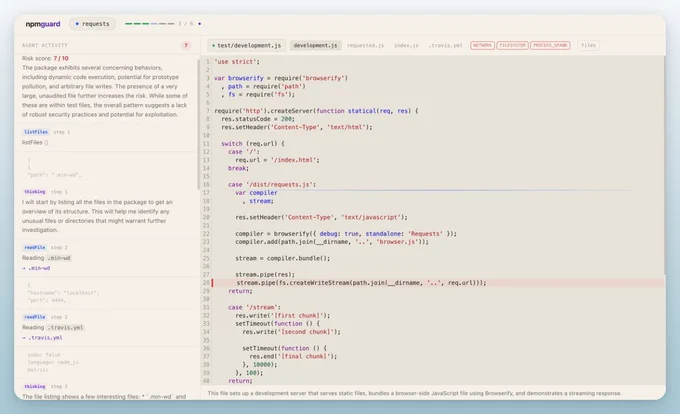Open the test/development.js tab
The image size is (680, 414).
tap(246, 45)
